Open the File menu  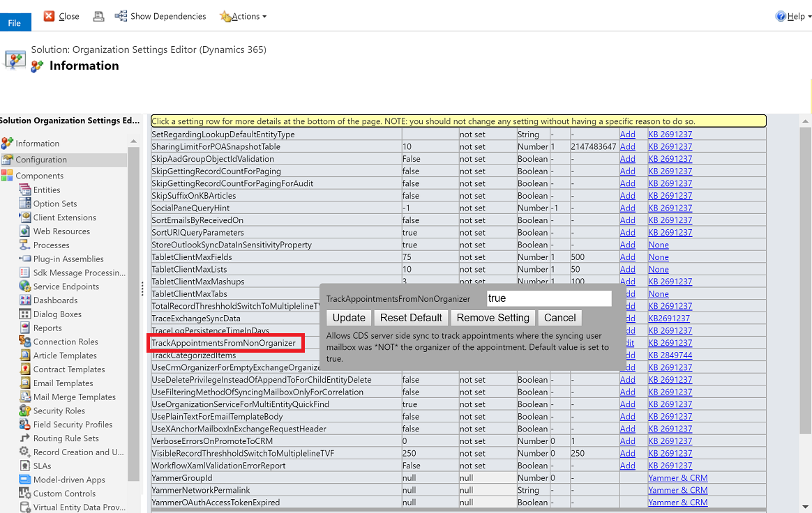pyautogui.click(x=15, y=23)
